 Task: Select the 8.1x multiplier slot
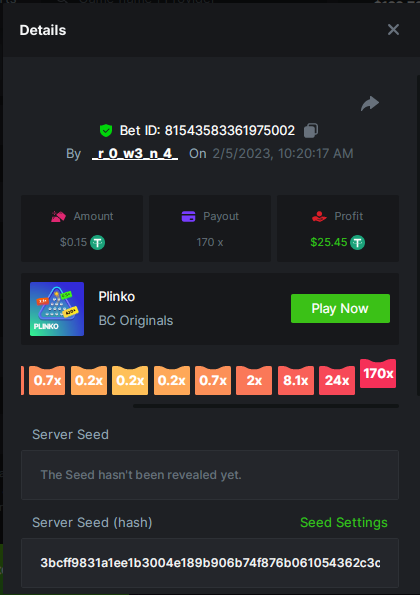(x=296, y=380)
